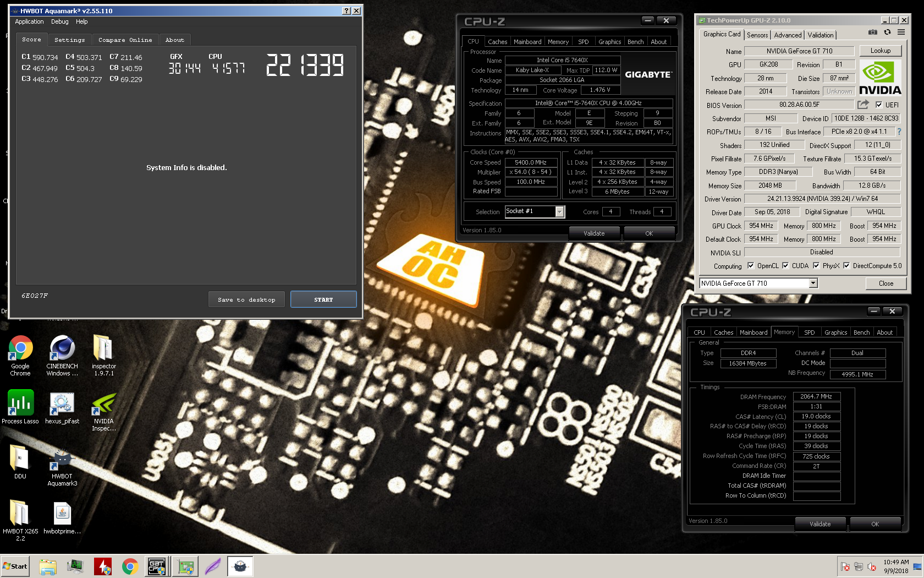The height and width of the screenshot is (578, 924).
Task: Click the taskbar clock showing 10:49 AM
Action: 896,566
